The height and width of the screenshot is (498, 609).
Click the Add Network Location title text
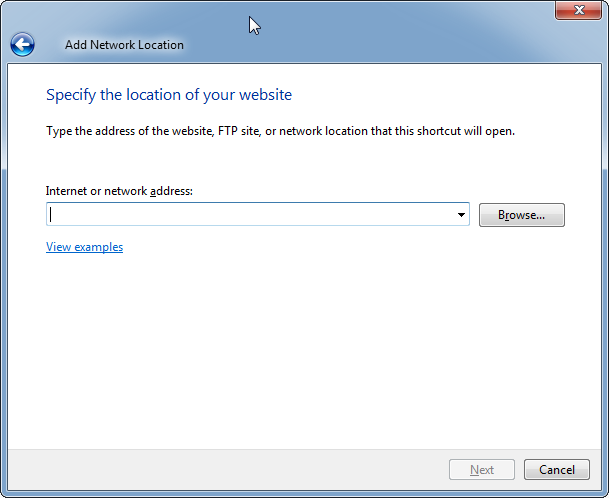pos(124,45)
